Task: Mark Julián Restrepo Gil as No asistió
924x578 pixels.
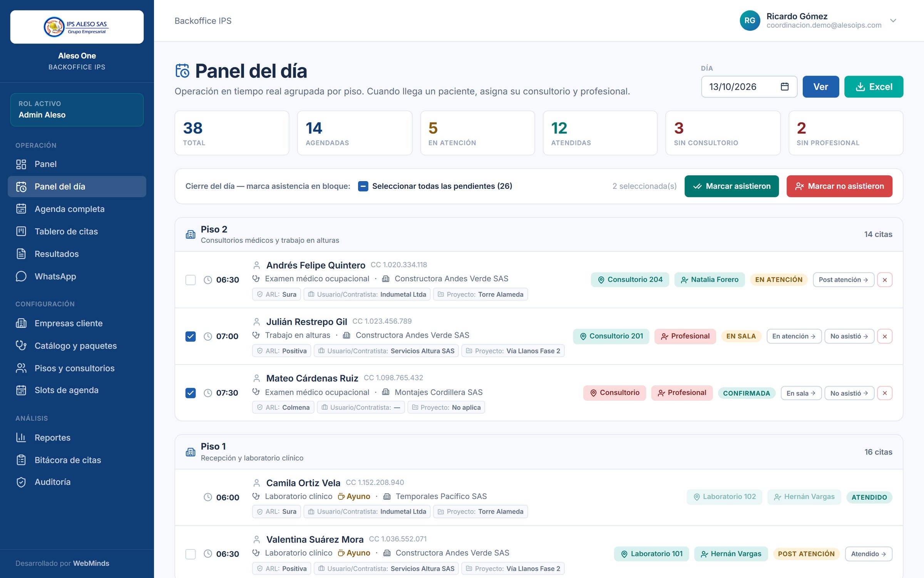Action: tap(849, 336)
